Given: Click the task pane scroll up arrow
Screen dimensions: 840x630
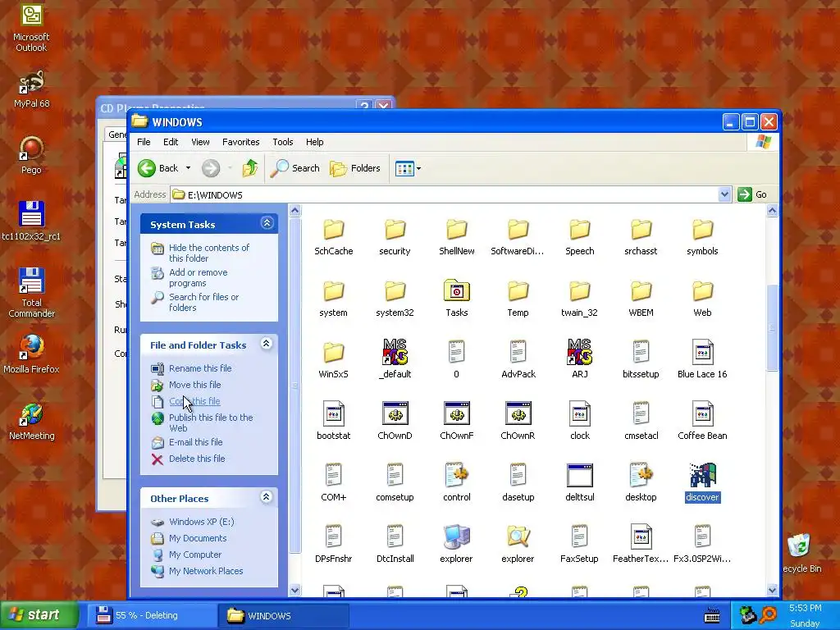Looking at the screenshot, I should (294, 211).
